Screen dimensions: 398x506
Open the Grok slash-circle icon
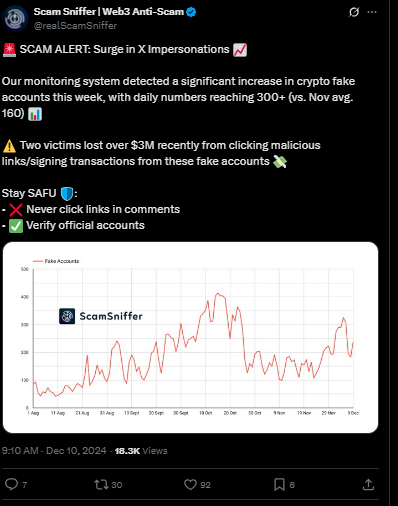pyautogui.click(x=354, y=12)
